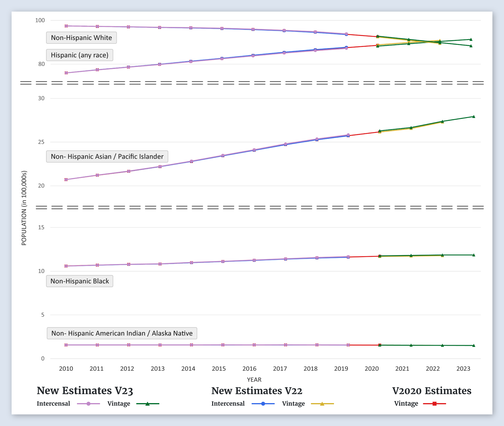This screenshot has width=504, height=426.
Task: Select the 2023 green triangle on the Non-Hispanic Black line
Action: (474, 255)
